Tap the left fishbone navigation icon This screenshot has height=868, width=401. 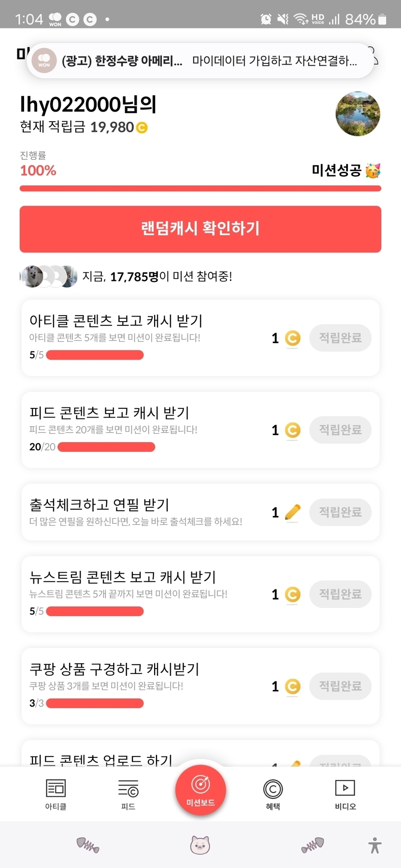(88, 845)
